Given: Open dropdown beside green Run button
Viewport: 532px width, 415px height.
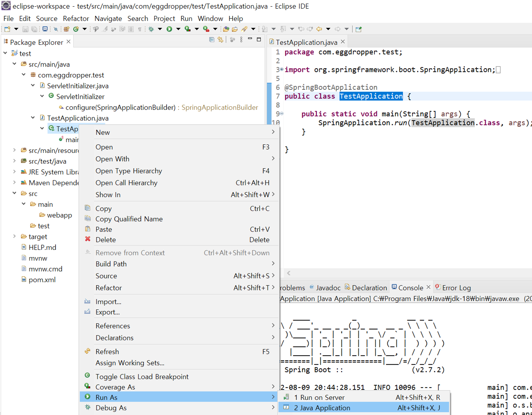Looking at the screenshot, I should (x=178, y=29).
